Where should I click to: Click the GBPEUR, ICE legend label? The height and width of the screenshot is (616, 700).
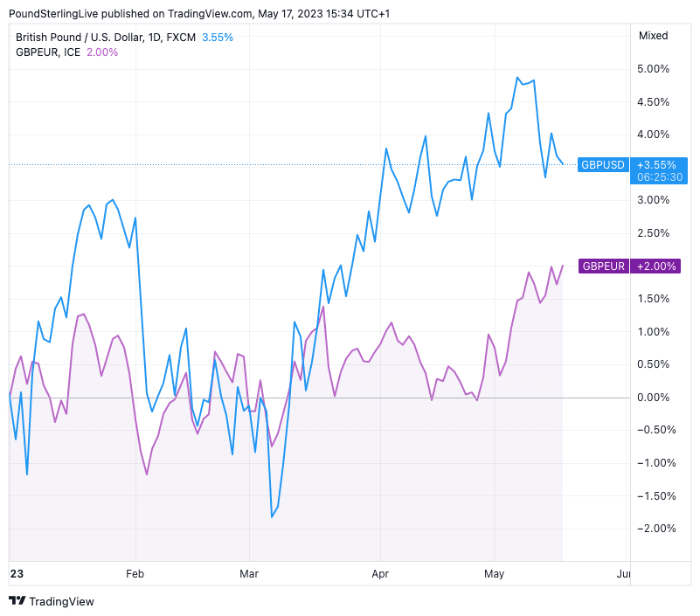coord(47,52)
